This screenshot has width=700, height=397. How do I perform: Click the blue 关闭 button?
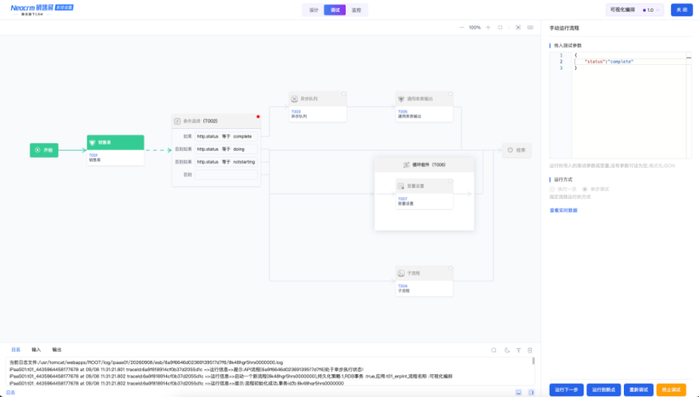point(682,10)
